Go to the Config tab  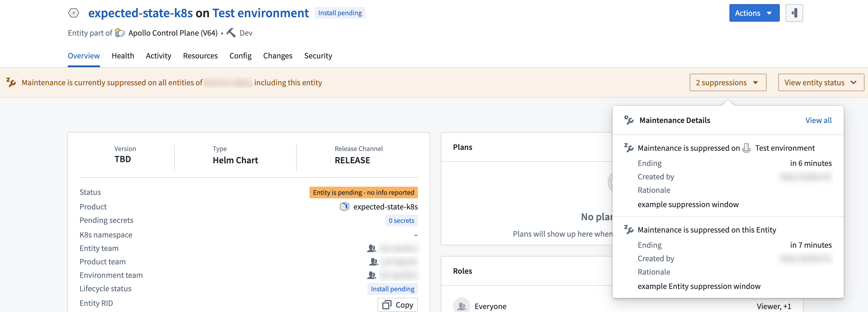(240, 56)
